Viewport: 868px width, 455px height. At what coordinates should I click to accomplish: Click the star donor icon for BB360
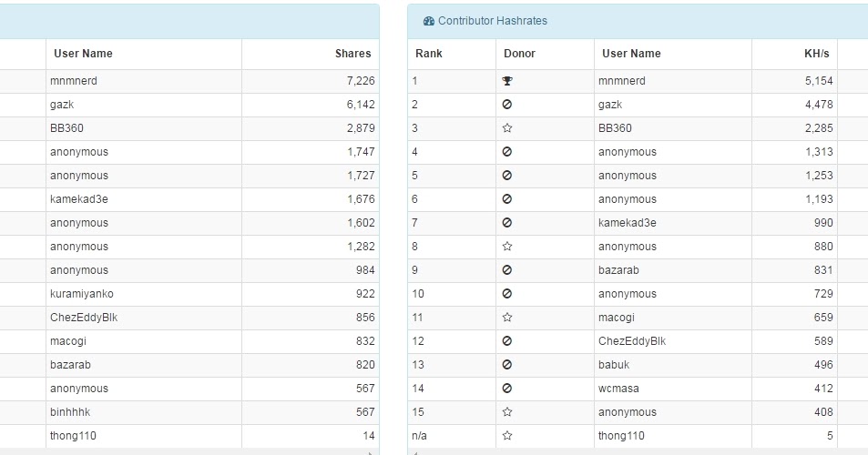coord(507,128)
